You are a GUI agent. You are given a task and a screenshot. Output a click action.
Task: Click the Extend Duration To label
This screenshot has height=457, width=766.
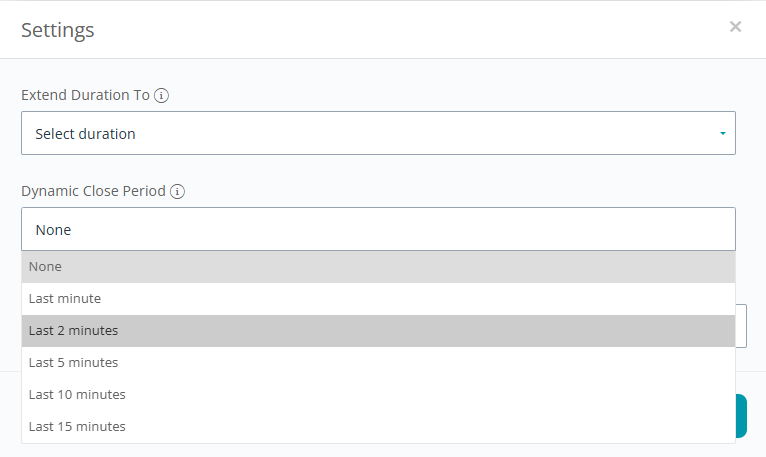[85, 95]
